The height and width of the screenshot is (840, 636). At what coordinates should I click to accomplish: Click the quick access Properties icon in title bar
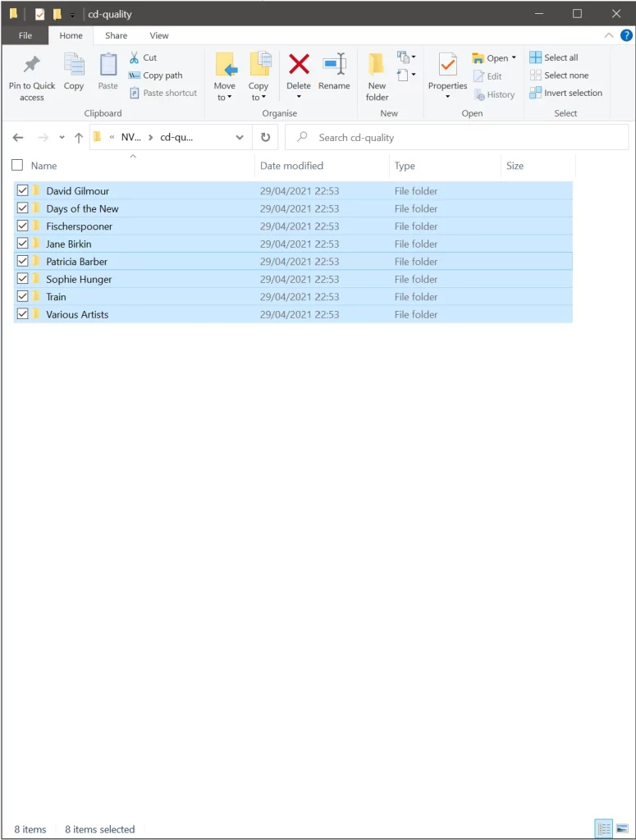39,14
